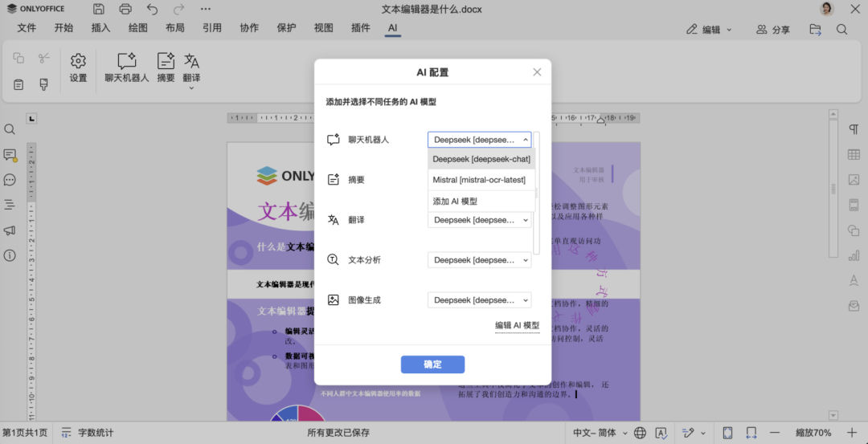Click the 翻译 translate tool
This screenshot has width=868, height=444.
point(191,68)
